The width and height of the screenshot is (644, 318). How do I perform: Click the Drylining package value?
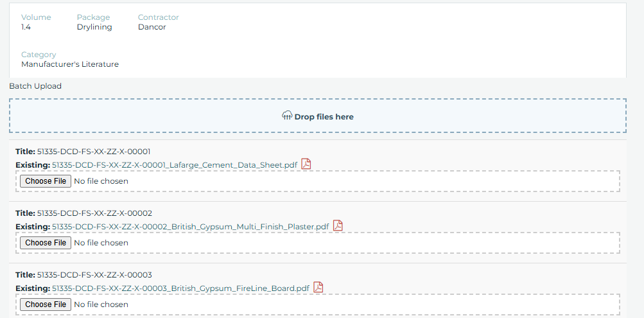[94, 27]
